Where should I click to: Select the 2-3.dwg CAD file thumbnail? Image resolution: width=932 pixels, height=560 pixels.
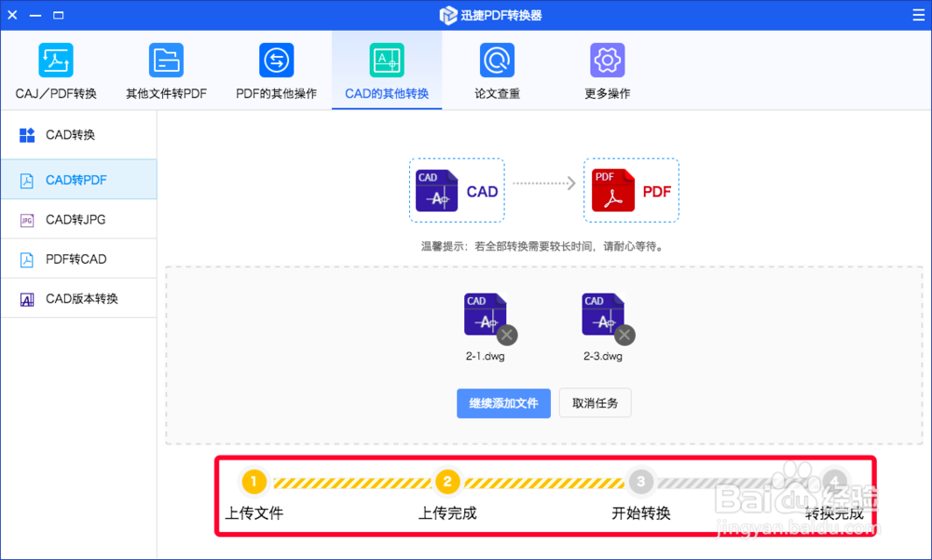[603, 315]
